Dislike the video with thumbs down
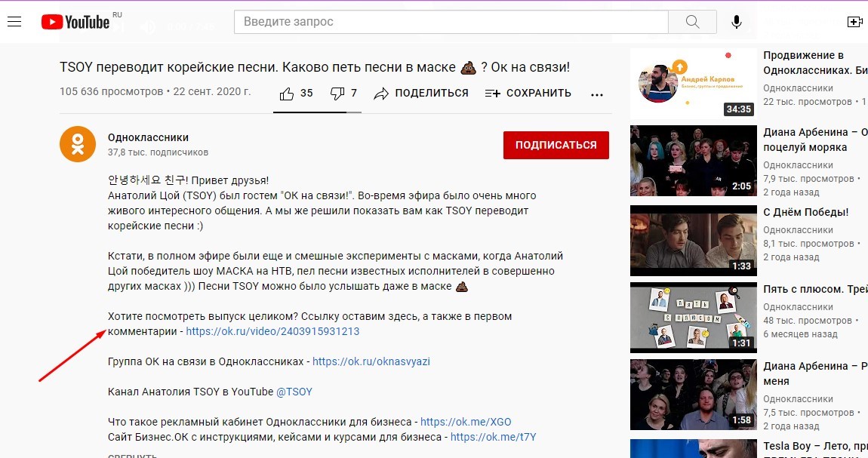The image size is (868, 458). click(x=337, y=94)
